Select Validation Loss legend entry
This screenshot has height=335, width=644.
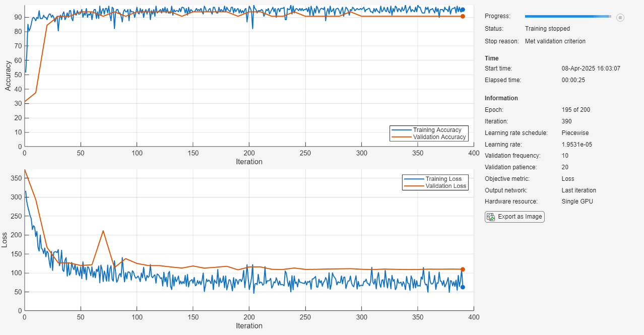click(x=446, y=186)
